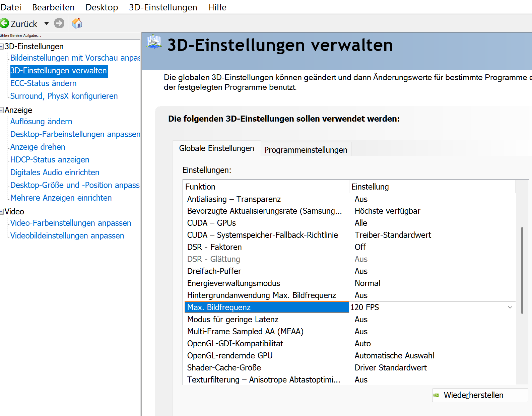Viewport: 532px width, 416px height.
Task: Open the home icon in the toolbar
Action: point(77,23)
